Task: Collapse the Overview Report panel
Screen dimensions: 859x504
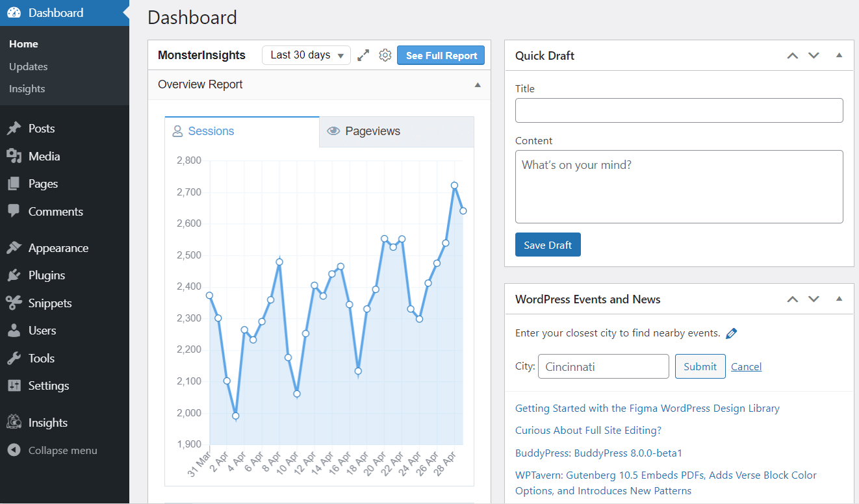Action: [x=478, y=85]
